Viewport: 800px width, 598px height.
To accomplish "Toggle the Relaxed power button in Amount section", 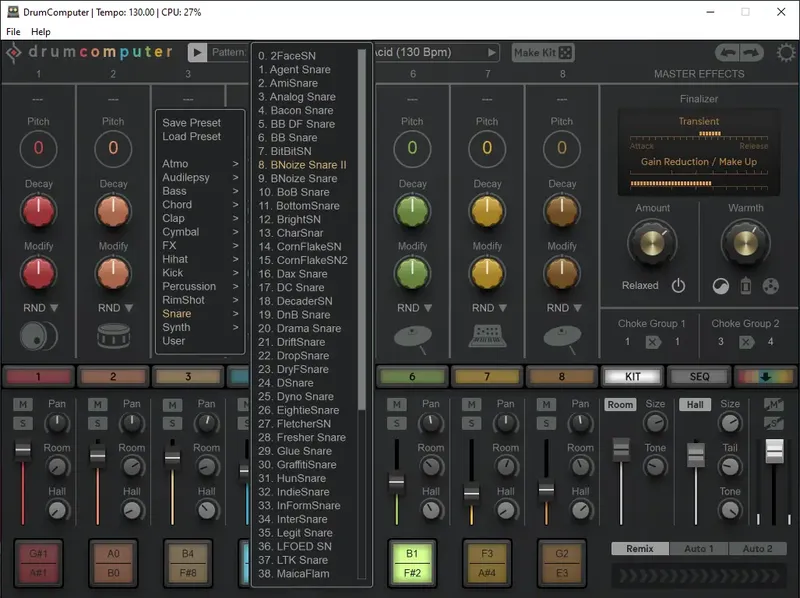I will 677,285.
